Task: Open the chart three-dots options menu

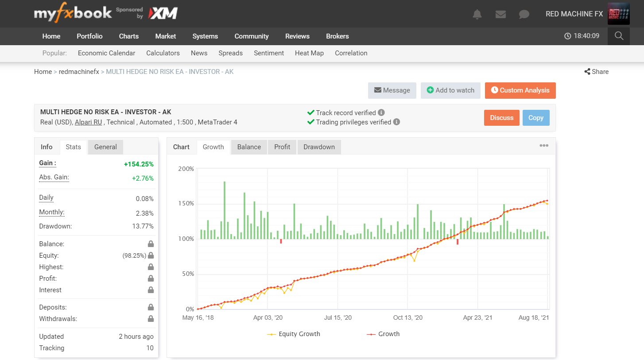Action: click(544, 146)
